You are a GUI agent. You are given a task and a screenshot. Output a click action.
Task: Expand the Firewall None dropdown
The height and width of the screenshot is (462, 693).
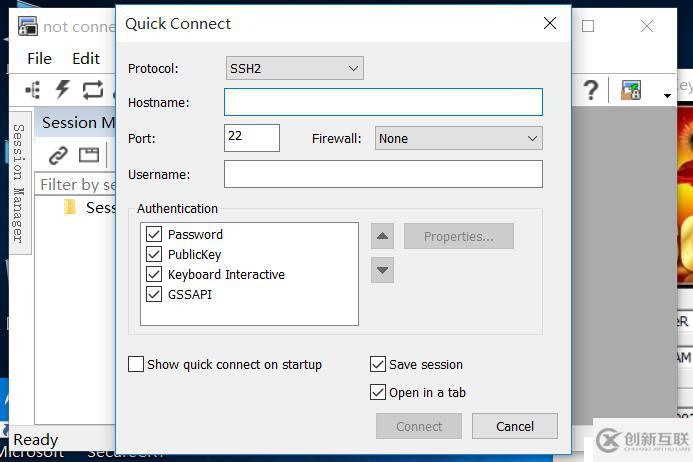pyautogui.click(x=459, y=138)
